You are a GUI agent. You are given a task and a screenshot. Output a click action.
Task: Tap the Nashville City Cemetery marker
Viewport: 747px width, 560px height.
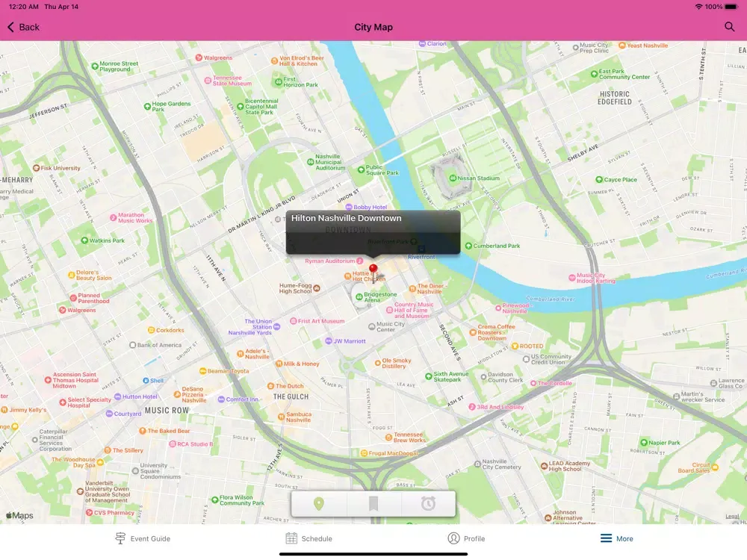[477, 464]
